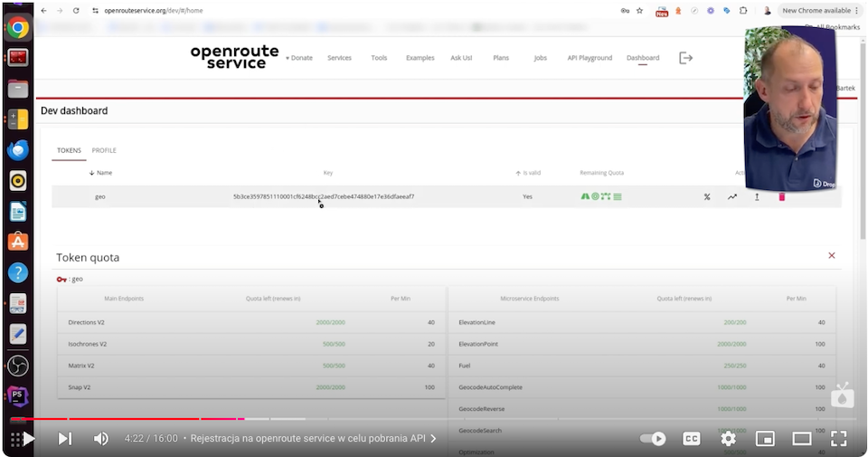Viewport: 868px width, 457px height.
Task: Close the Token quota panel
Action: point(832,255)
